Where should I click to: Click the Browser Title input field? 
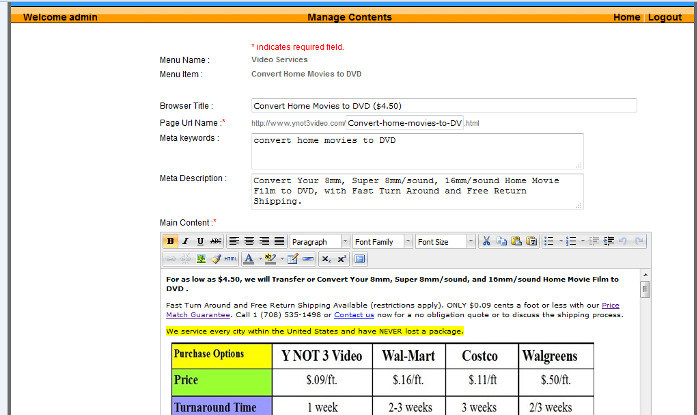443,105
